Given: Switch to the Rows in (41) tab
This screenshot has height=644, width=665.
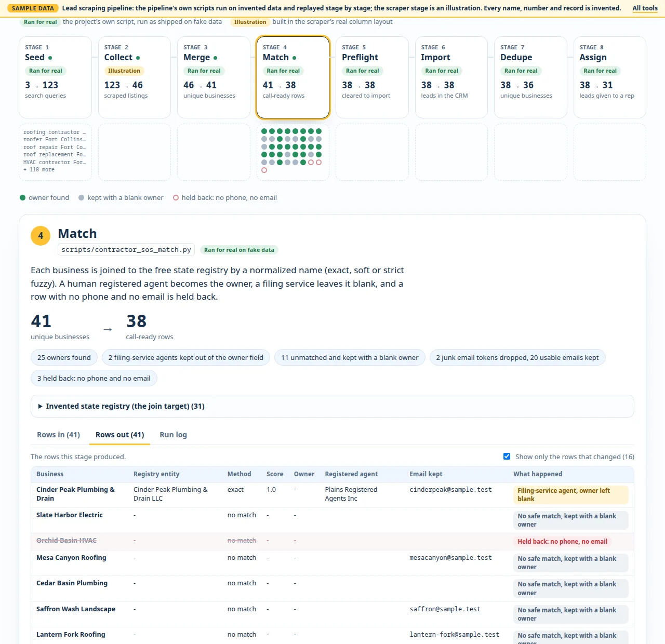Looking at the screenshot, I should (58, 435).
